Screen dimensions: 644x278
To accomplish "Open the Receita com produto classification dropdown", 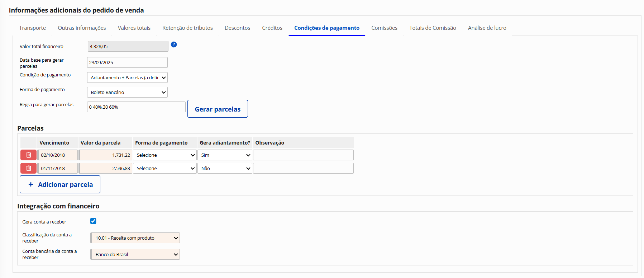I will pos(135,238).
